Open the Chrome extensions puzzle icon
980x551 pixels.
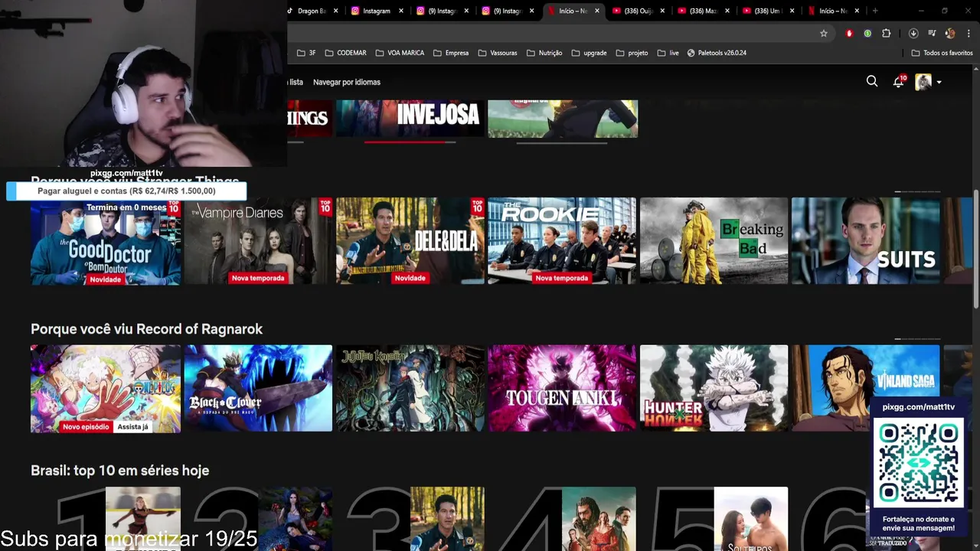pyautogui.click(x=887, y=33)
